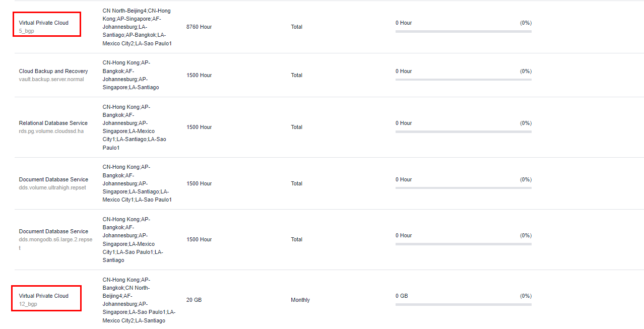Click 1500 Hour in Relational Database Service row
The height and width of the screenshot is (329, 644).
[199, 127]
